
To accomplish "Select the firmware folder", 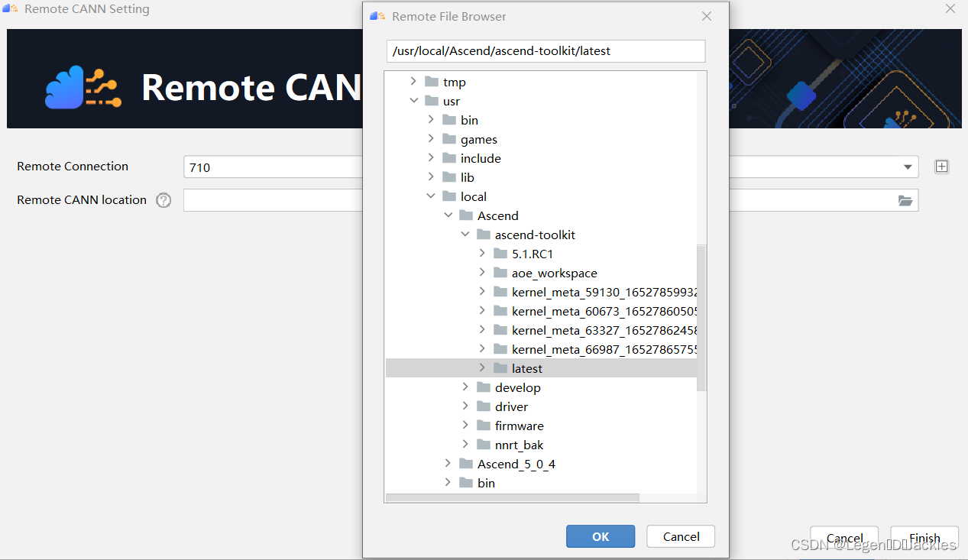I will 520,426.
